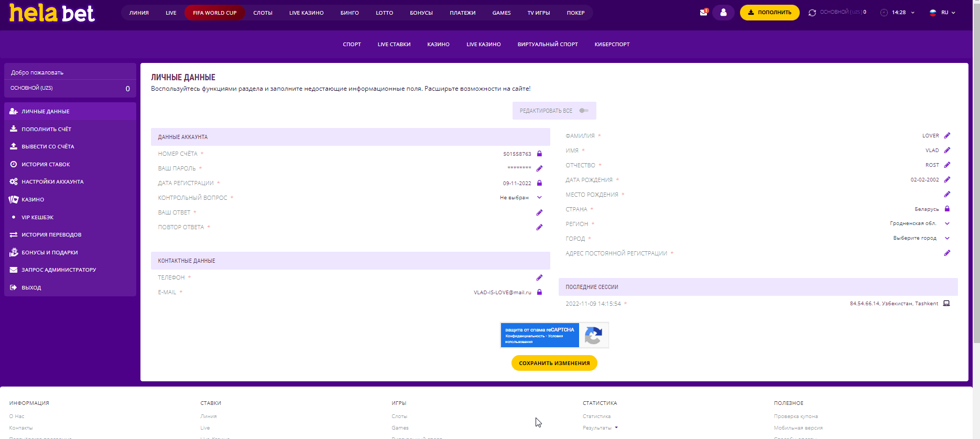Edit the Телефон field pencil icon
Image resolution: width=980 pixels, height=439 pixels.
click(x=539, y=277)
